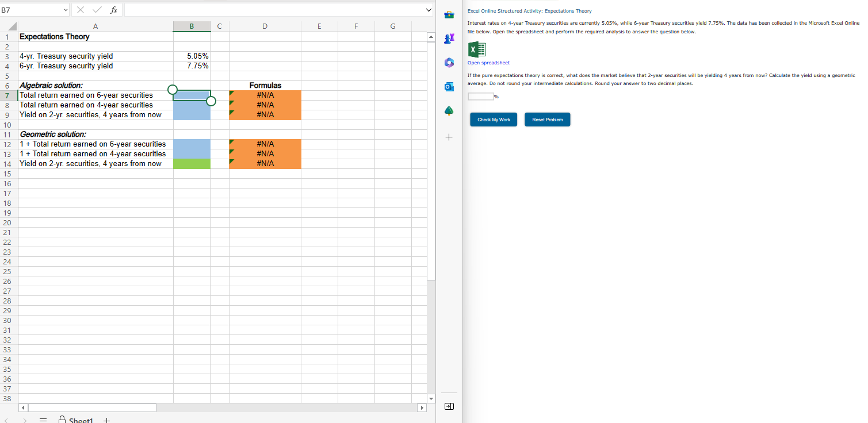This screenshot has height=423, width=868.
Task: Select cell B3 with value 5.05%
Action: 192,56
